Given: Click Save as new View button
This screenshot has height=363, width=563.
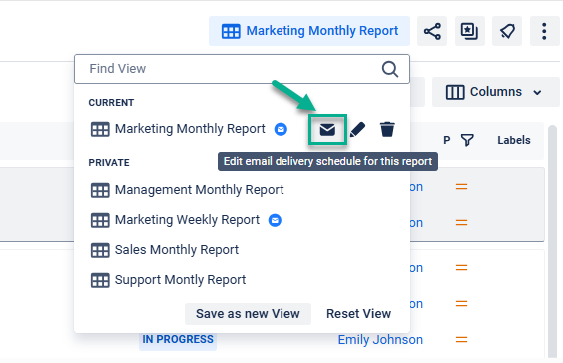Looking at the screenshot, I should coord(248,314).
